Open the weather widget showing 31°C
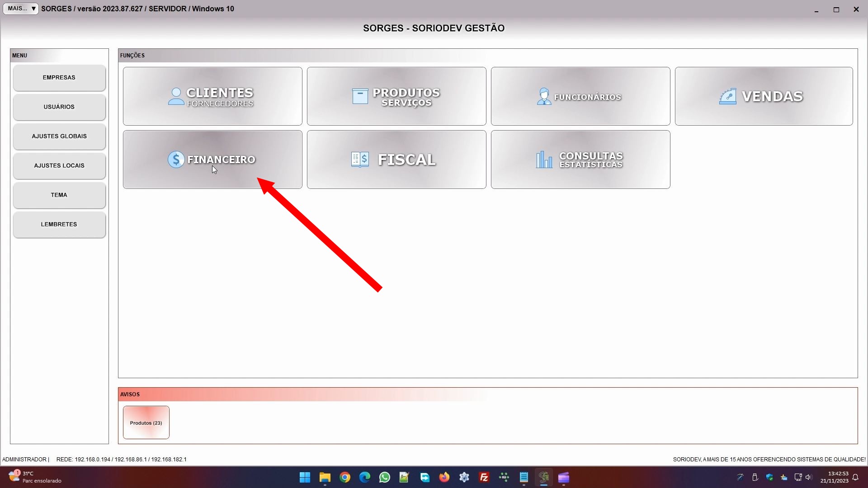The height and width of the screenshot is (488, 868). point(35,477)
